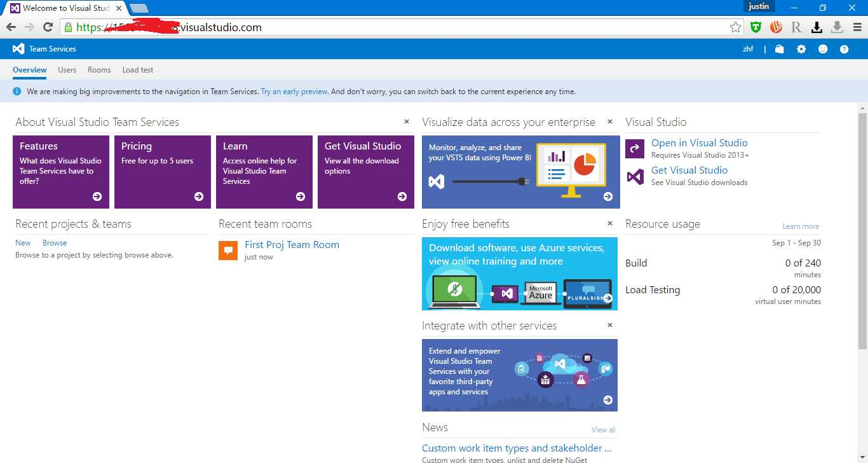Go back with the browser back arrow
The image size is (868, 463).
11,27
